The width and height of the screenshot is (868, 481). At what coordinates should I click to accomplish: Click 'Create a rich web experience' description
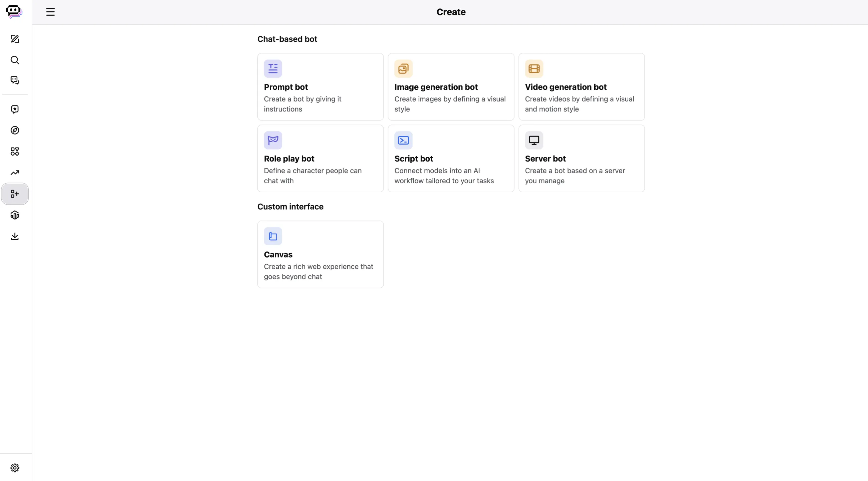click(318, 271)
